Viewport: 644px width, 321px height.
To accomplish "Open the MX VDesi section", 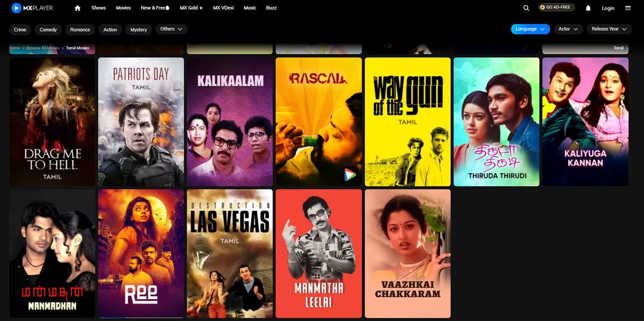I will (224, 8).
